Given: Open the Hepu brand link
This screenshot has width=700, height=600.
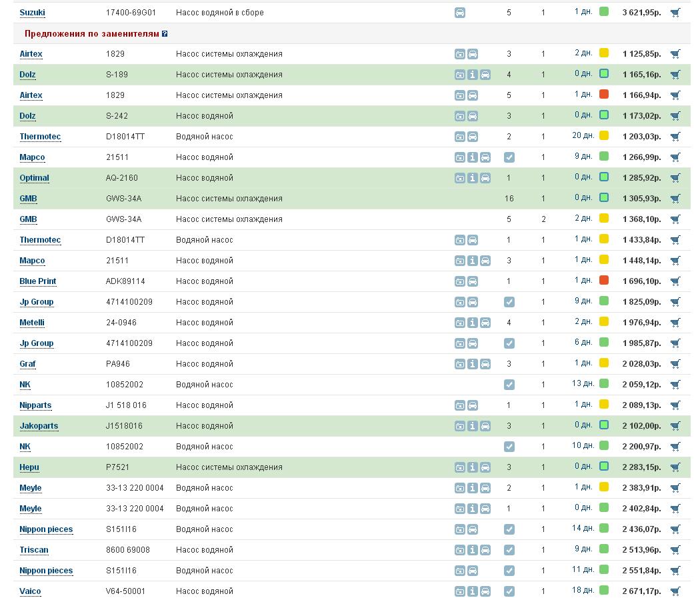Looking at the screenshot, I should (29, 467).
